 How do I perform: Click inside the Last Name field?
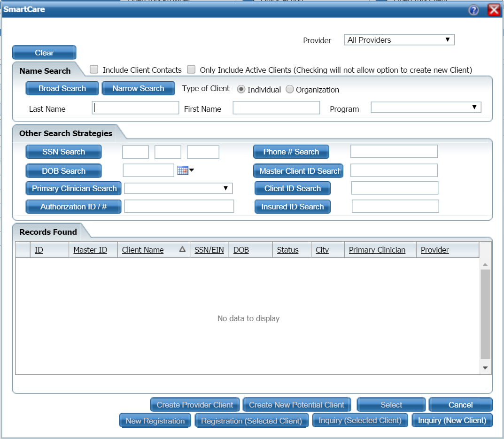(135, 108)
